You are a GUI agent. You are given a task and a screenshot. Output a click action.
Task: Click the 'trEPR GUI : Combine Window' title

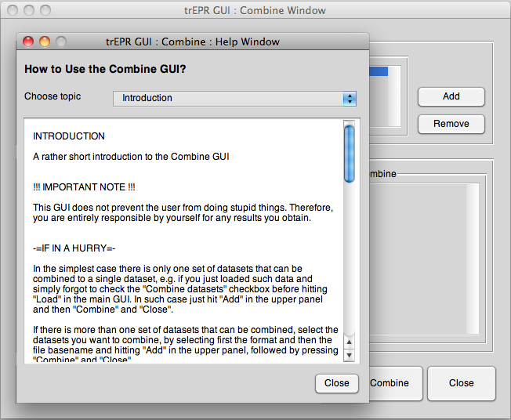pos(257,11)
